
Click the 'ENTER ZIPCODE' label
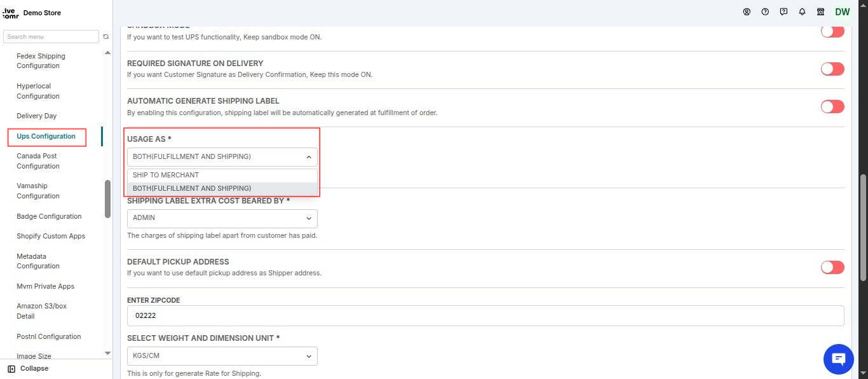(154, 300)
